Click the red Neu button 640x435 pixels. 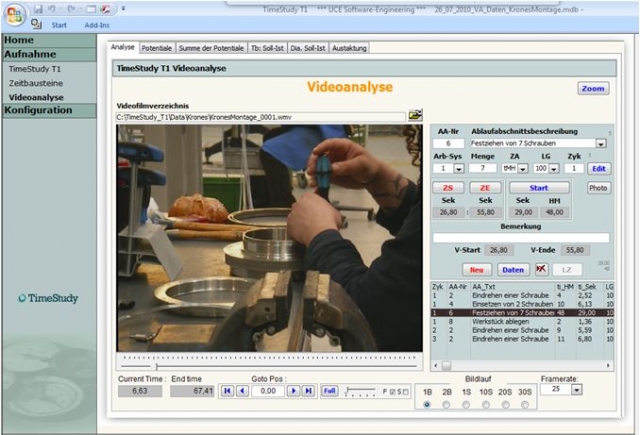pos(477,270)
